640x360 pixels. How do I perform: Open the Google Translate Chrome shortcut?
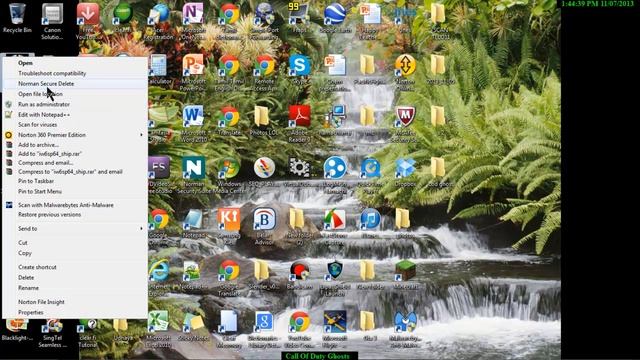tap(229, 278)
